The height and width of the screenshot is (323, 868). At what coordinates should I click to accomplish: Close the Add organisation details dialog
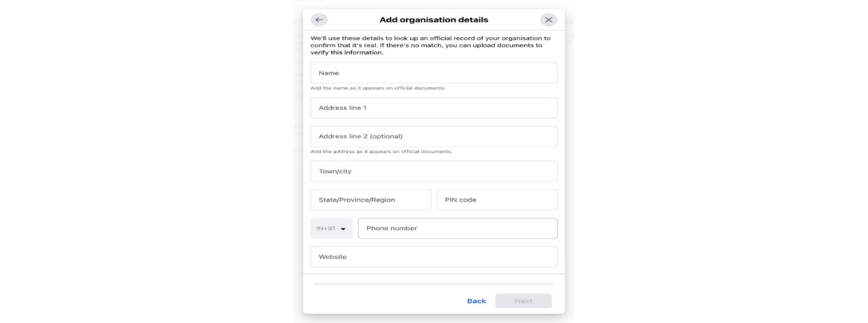548,20
